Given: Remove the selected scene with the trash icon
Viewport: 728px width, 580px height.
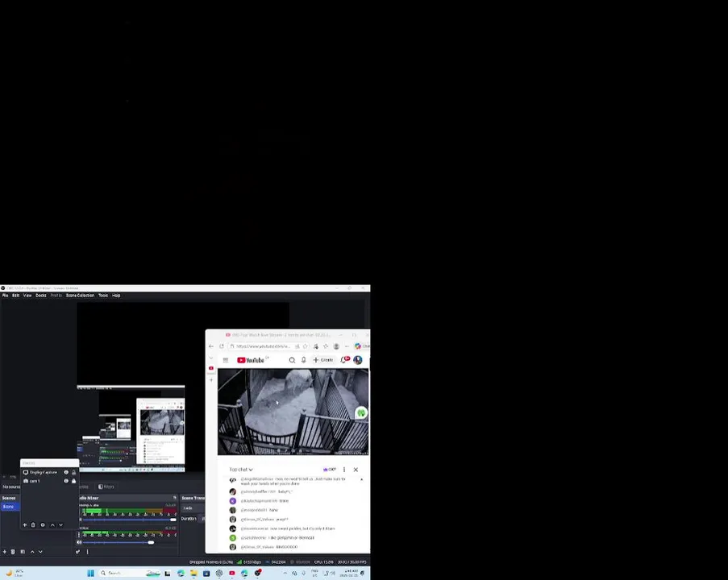Looking at the screenshot, I should (13, 552).
